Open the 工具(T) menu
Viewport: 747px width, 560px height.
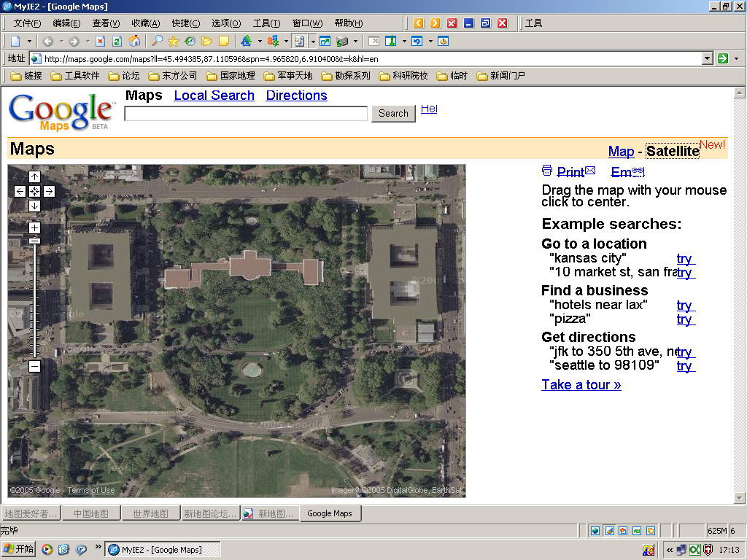tap(266, 23)
